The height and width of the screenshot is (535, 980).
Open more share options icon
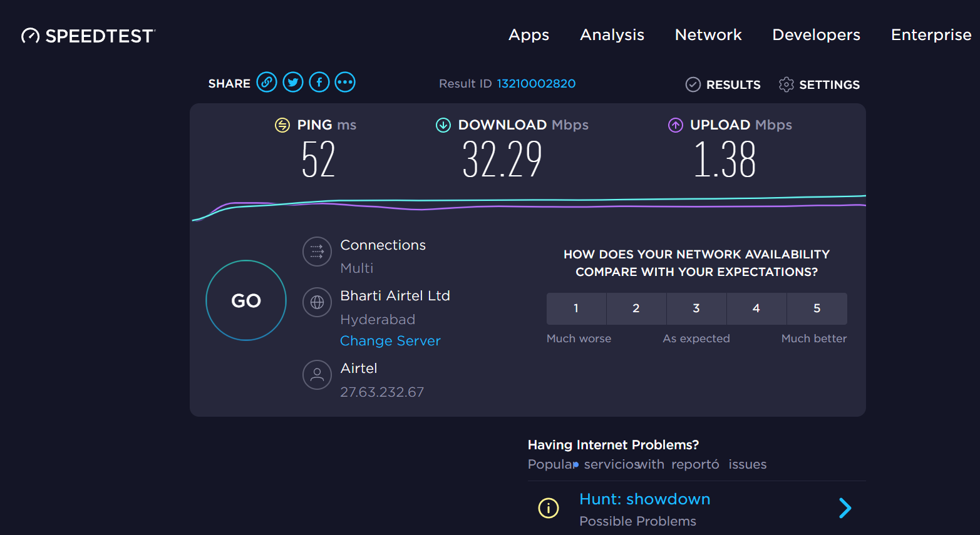tap(345, 83)
